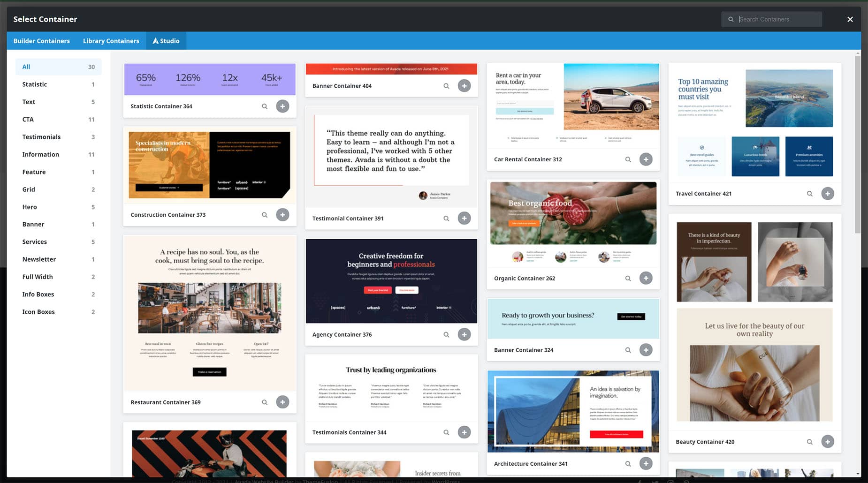This screenshot has height=483, width=868.
Task: Open the Agency Container 376 thumbnail
Action: tap(391, 281)
